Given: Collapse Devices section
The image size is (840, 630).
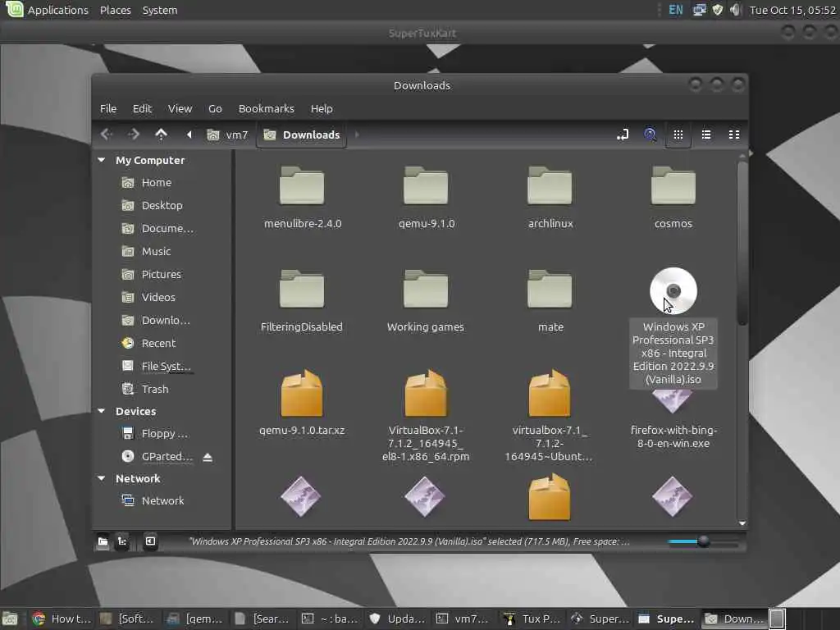Looking at the screenshot, I should click(101, 411).
